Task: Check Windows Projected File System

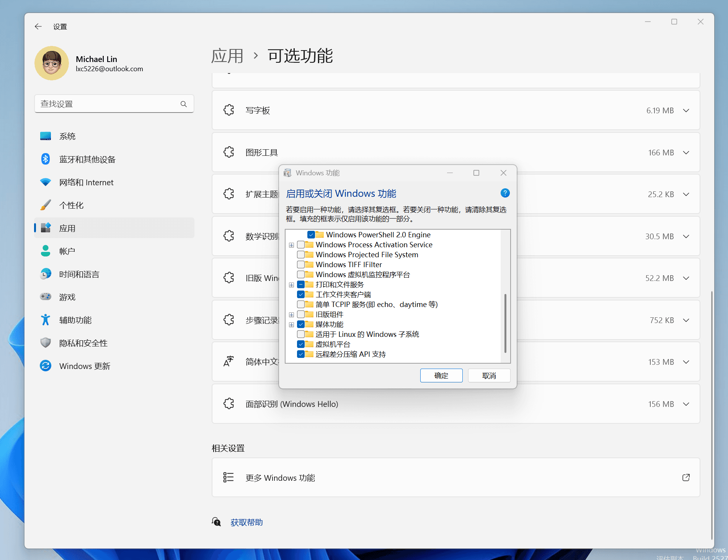Action: pyautogui.click(x=301, y=255)
